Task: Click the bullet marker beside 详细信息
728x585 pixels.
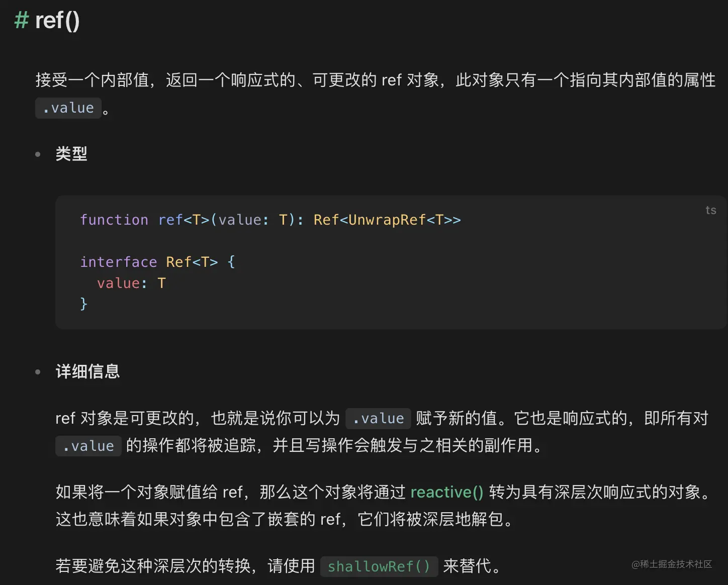Action: 38,372
